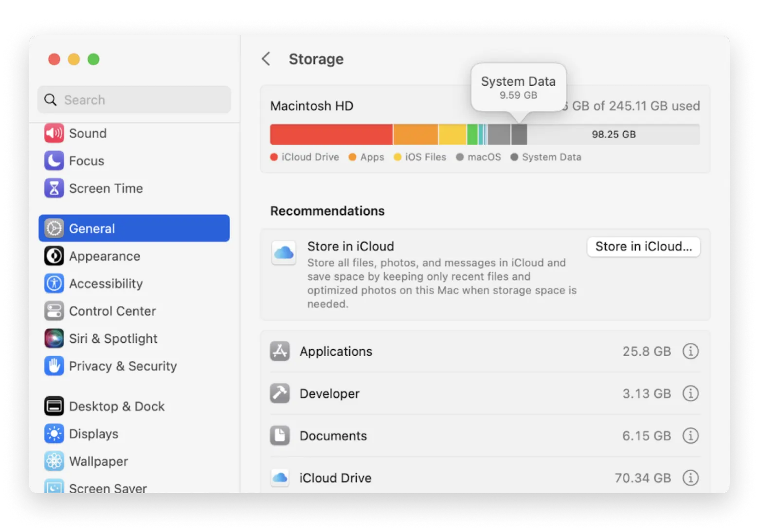Click the 70.34 GB iCloud Drive value
This screenshot has height=532, width=759.
point(643,478)
